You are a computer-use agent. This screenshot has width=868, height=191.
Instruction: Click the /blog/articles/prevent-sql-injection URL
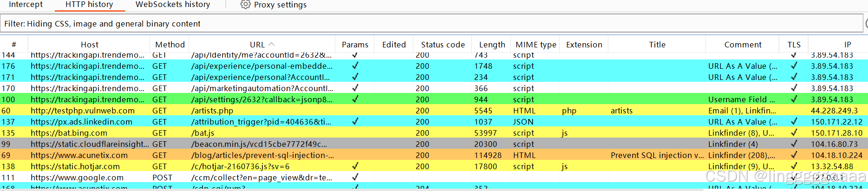pyautogui.click(x=262, y=155)
